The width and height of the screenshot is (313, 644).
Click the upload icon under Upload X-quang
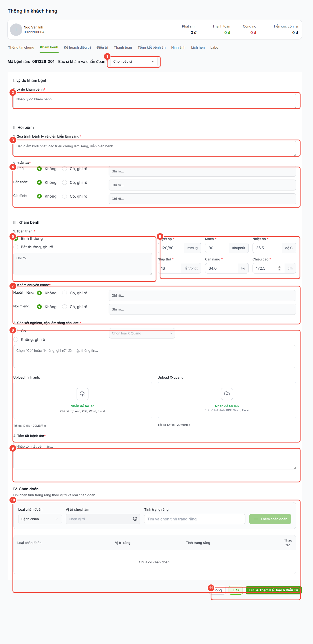[x=227, y=394]
